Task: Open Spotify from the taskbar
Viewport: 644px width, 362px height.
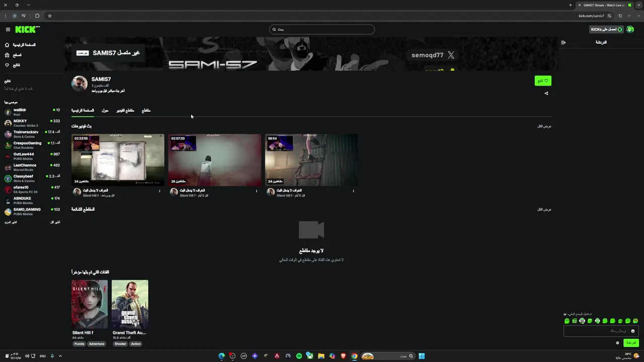Action: 299,356
